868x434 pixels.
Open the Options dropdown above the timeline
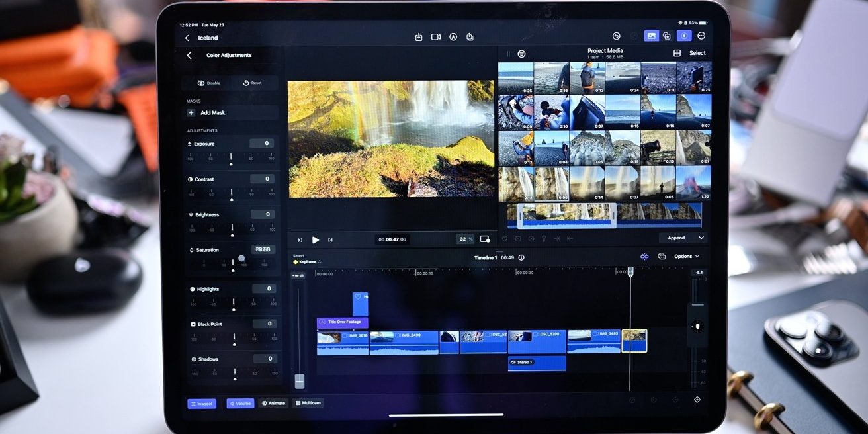coord(684,256)
